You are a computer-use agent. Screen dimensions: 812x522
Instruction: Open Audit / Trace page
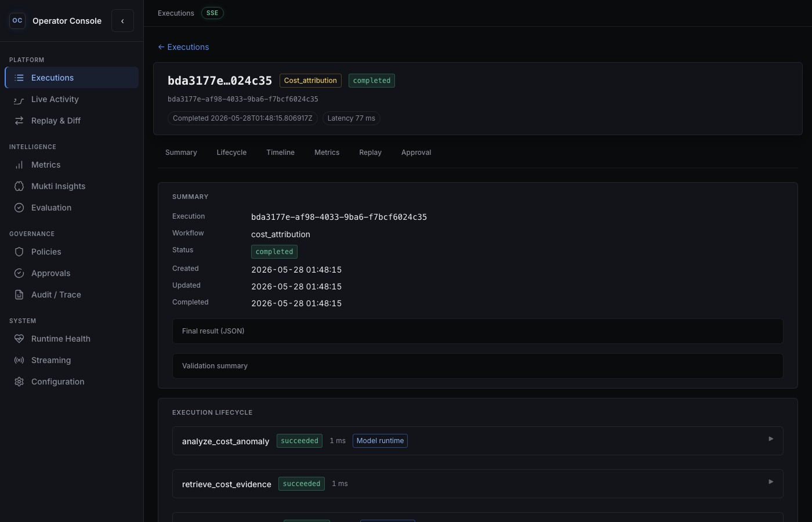pos(72,295)
